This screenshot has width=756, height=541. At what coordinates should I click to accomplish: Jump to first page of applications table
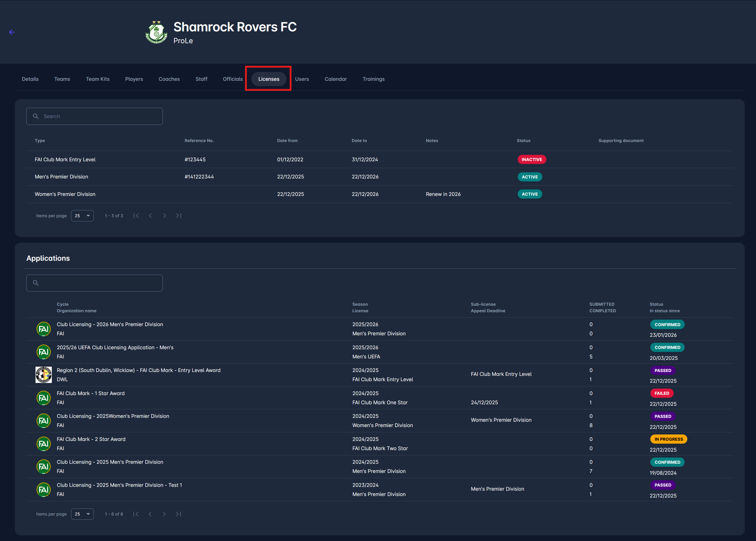(136, 514)
